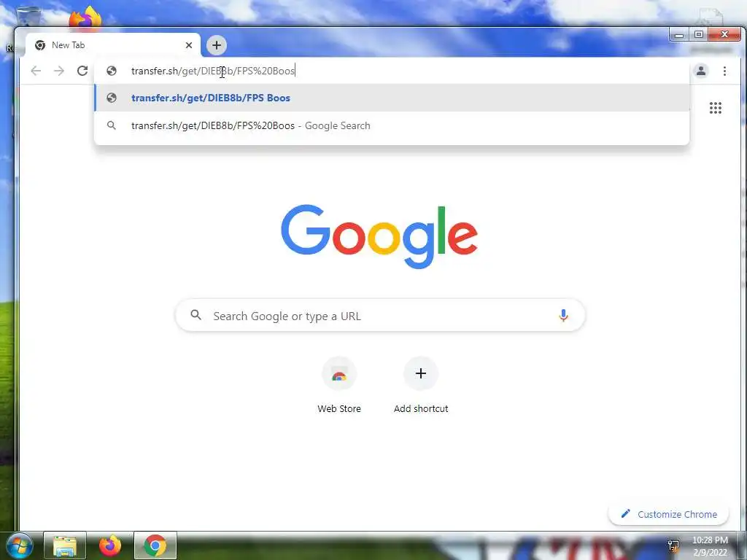This screenshot has width=747, height=560.
Task: Open the Firefox desktop icon
Action: coord(86,17)
